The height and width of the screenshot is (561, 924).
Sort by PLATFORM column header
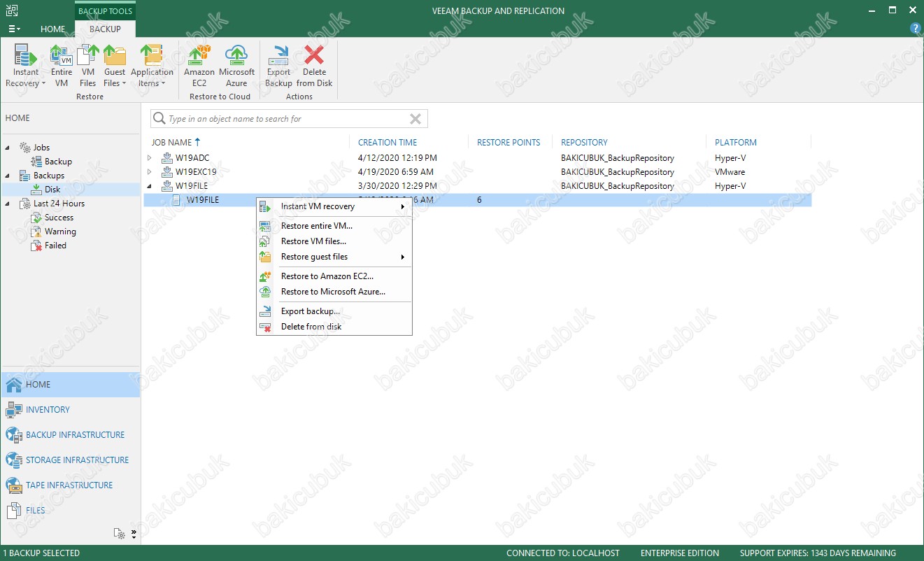[x=736, y=143]
